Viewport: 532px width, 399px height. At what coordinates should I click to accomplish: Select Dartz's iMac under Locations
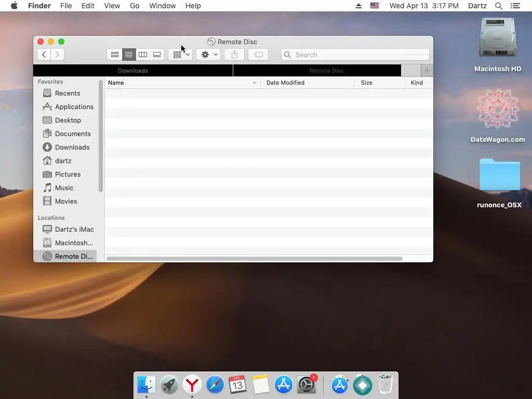click(x=65, y=229)
